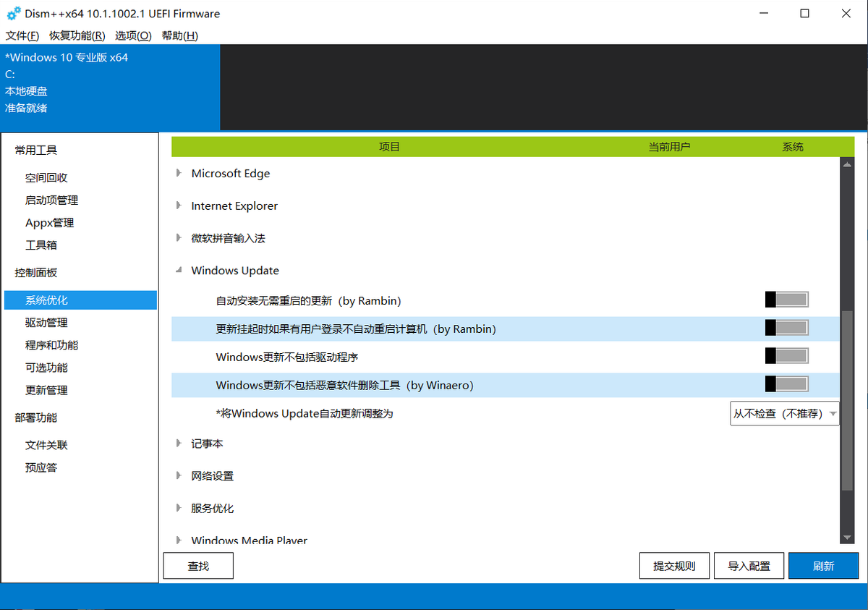The image size is (868, 610).
Task: Open 可选功能 in the sidebar
Action: 46,368
